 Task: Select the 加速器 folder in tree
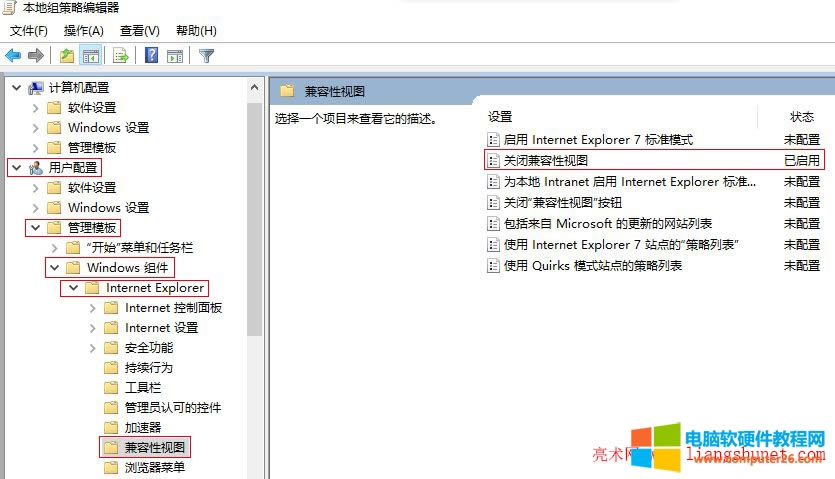(143, 427)
